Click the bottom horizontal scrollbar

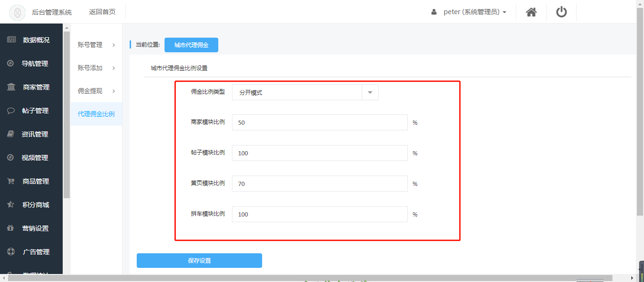pos(310,278)
